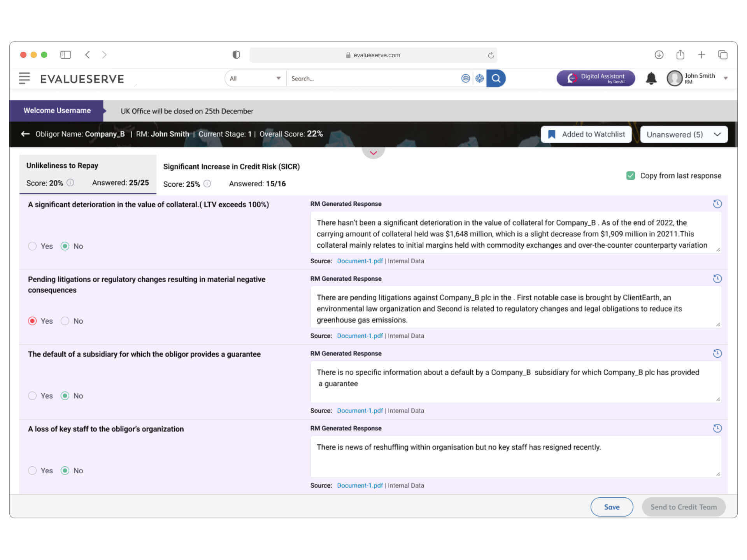Select the globe icon beside the search bar

coord(466,78)
